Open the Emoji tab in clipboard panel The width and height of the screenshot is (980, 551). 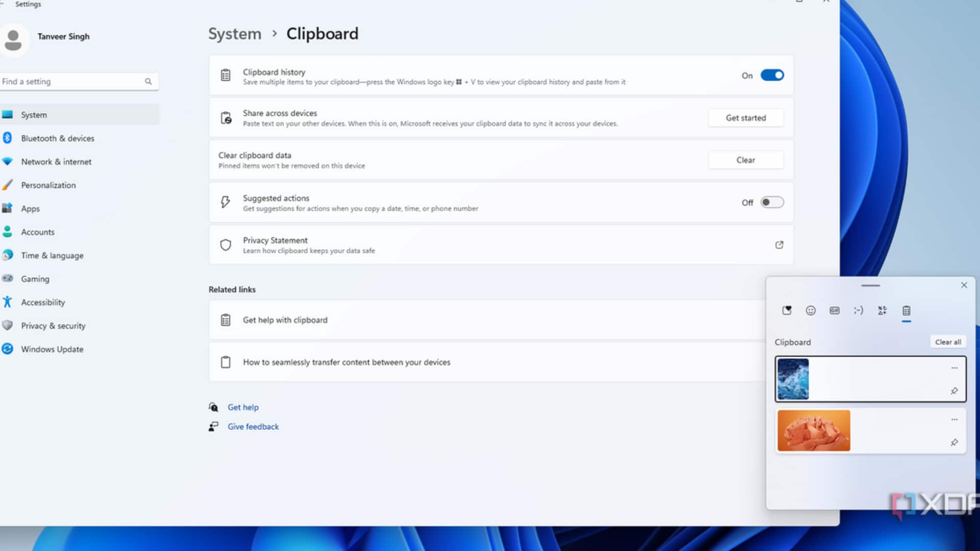pos(811,310)
